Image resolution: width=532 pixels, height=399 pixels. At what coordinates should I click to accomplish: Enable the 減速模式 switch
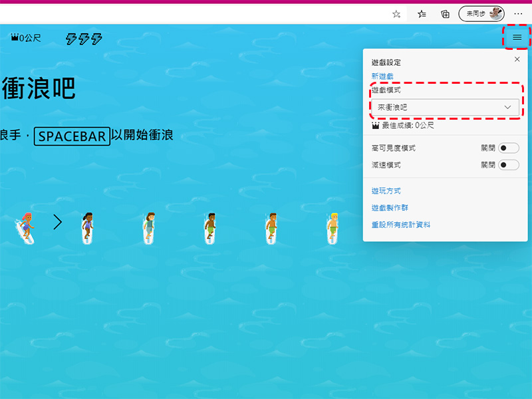coord(509,165)
